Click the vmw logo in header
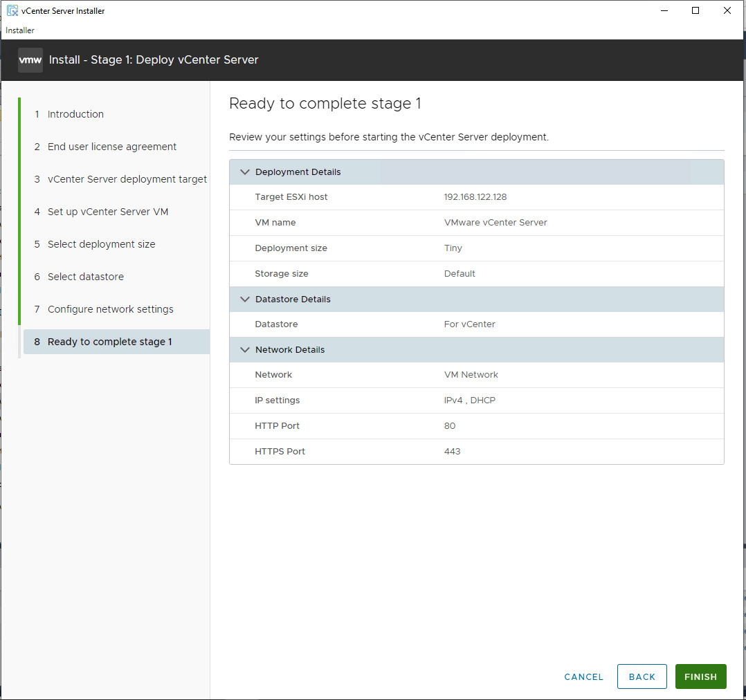 (x=30, y=60)
